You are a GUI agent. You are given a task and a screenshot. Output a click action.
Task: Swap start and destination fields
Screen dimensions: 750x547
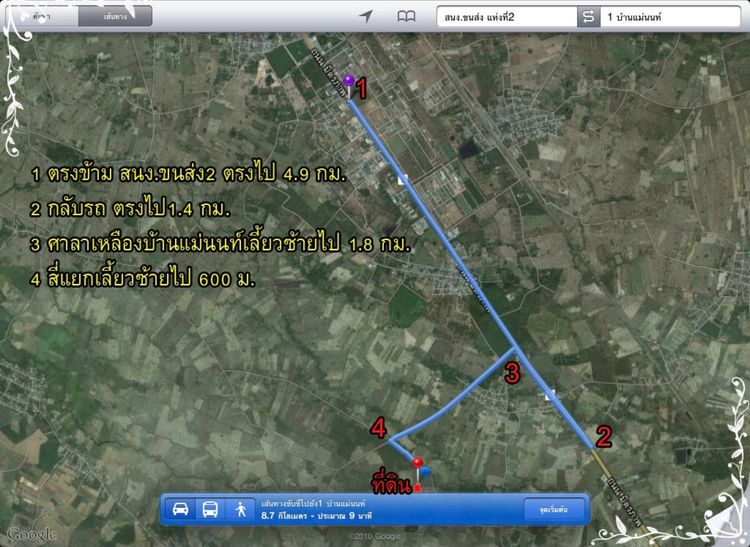pyautogui.click(x=588, y=17)
